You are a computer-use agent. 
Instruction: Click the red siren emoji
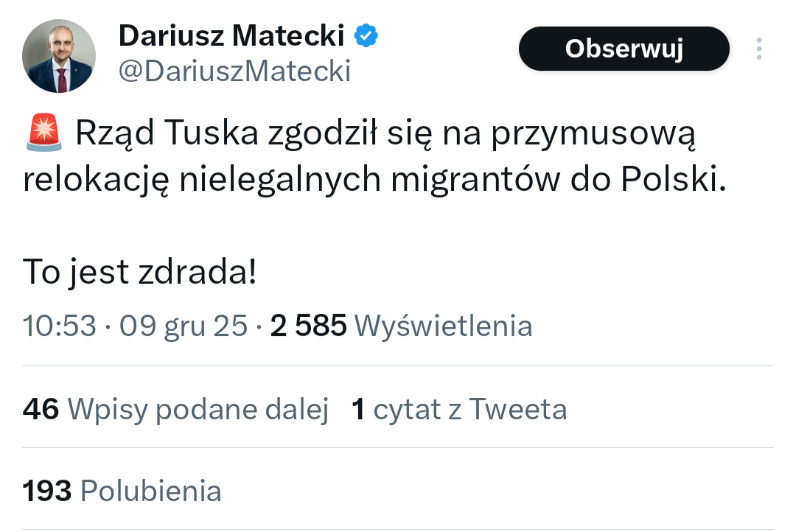pyautogui.click(x=44, y=133)
